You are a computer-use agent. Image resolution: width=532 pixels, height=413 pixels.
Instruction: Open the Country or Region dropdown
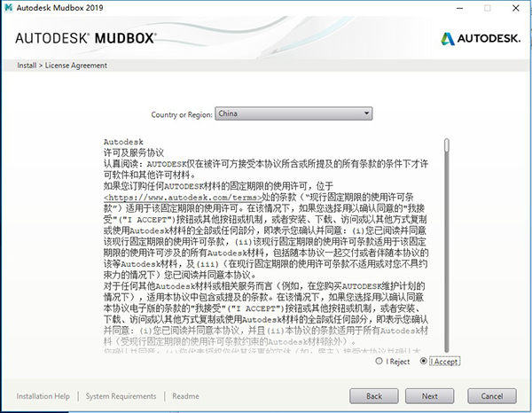(293, 113)
